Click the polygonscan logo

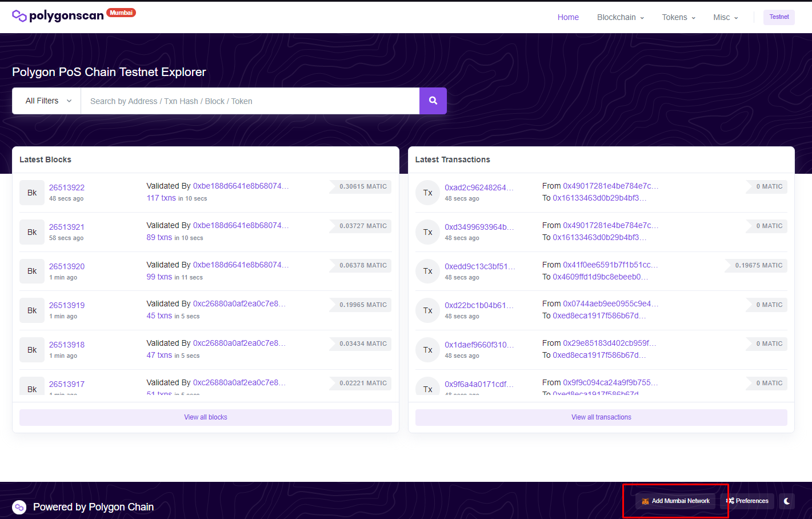click(58, 15)
